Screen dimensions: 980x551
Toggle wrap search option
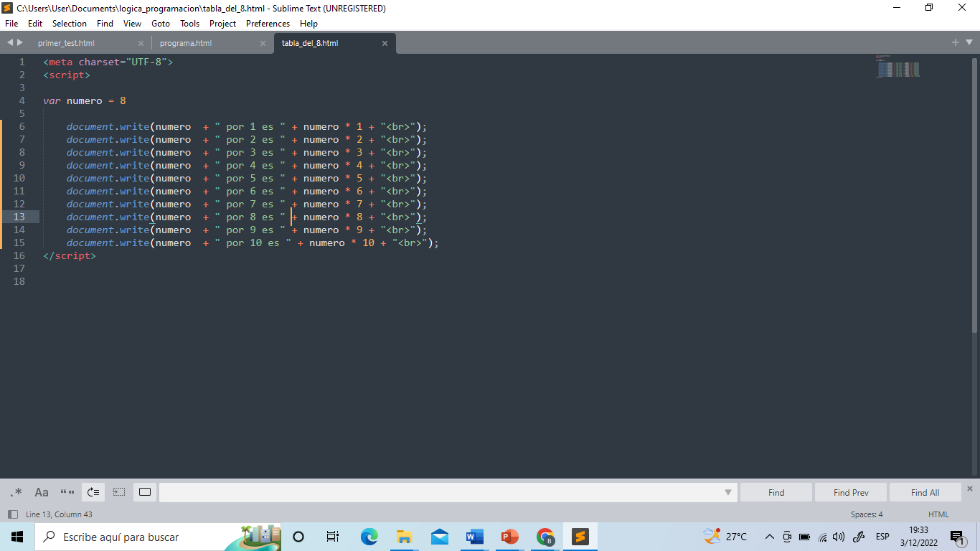tap(93, 492)
